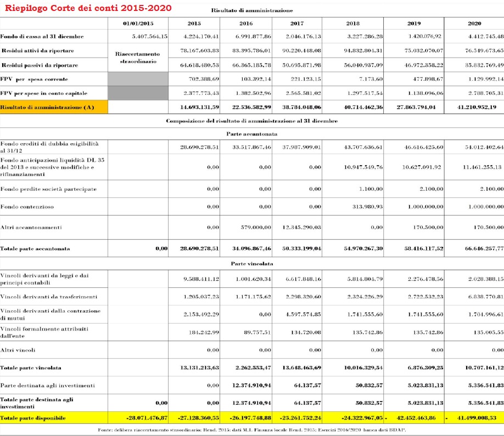Select the Parte accantonata section heading
Viewport: 504px width, 436px height.
tap(252, 134)
